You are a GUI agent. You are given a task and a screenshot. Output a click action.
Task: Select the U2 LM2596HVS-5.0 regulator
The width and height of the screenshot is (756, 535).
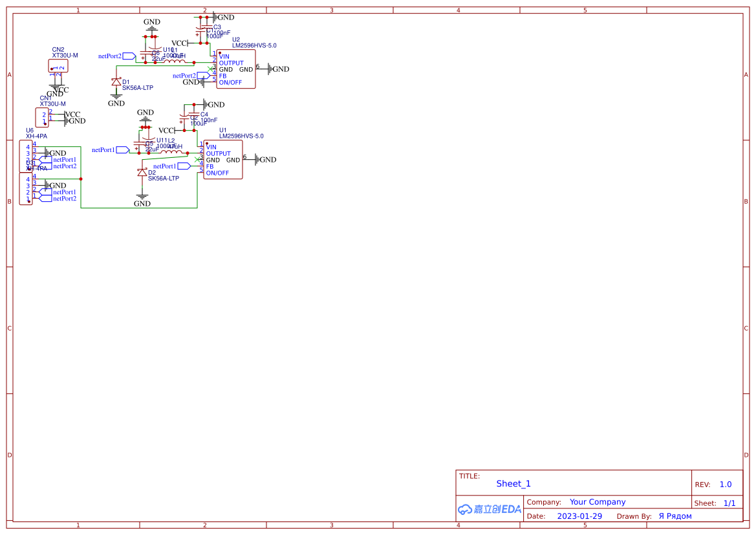pyautogui.click(x=235, y=69)
